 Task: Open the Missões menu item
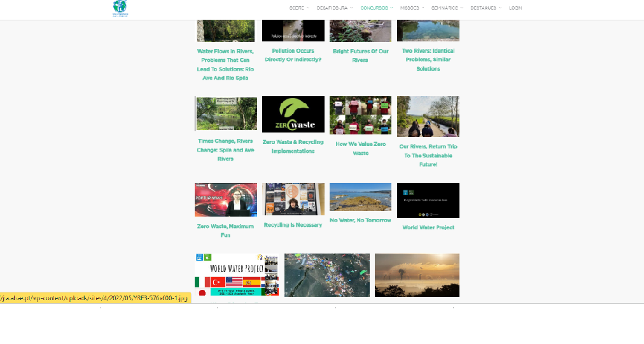pos(411,8)
